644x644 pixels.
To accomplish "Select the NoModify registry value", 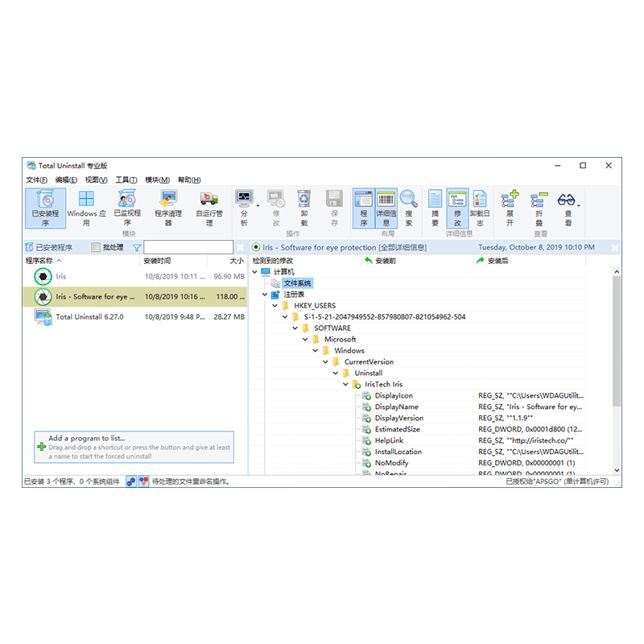I will (x=391, y=463).
